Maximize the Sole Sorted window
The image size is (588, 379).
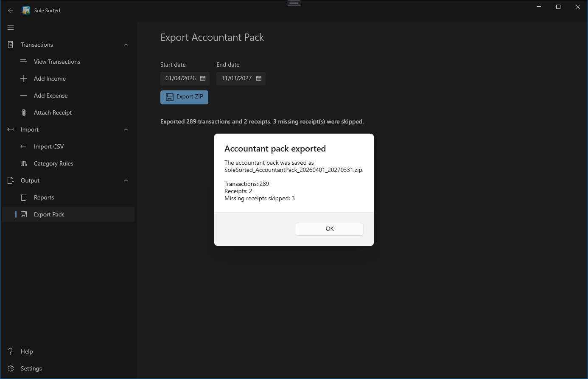click(558, 7)
